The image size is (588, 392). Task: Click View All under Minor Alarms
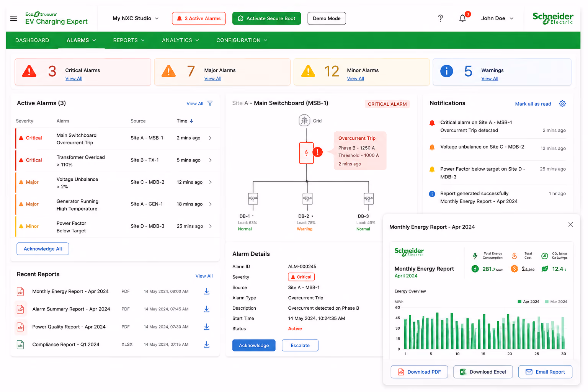(356, 78)
